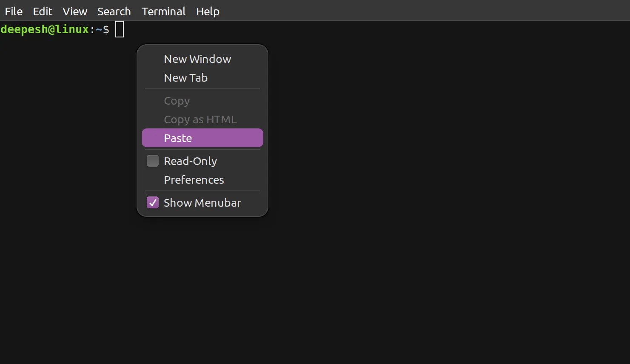Click the Show Menubar checkmark
This screenshot has height=364, width=630.
(152, 203)
